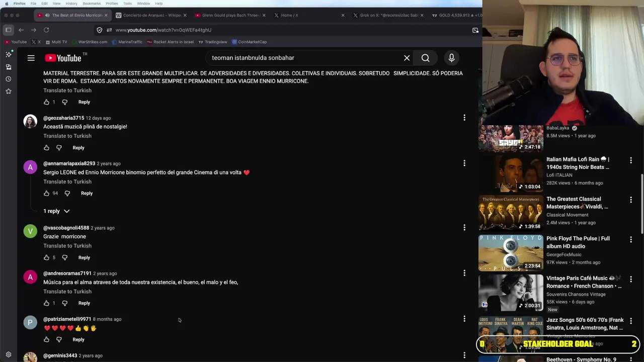644x362 pixels.
Task: Open site tracking protection shield
Action: tap(100, 30)
